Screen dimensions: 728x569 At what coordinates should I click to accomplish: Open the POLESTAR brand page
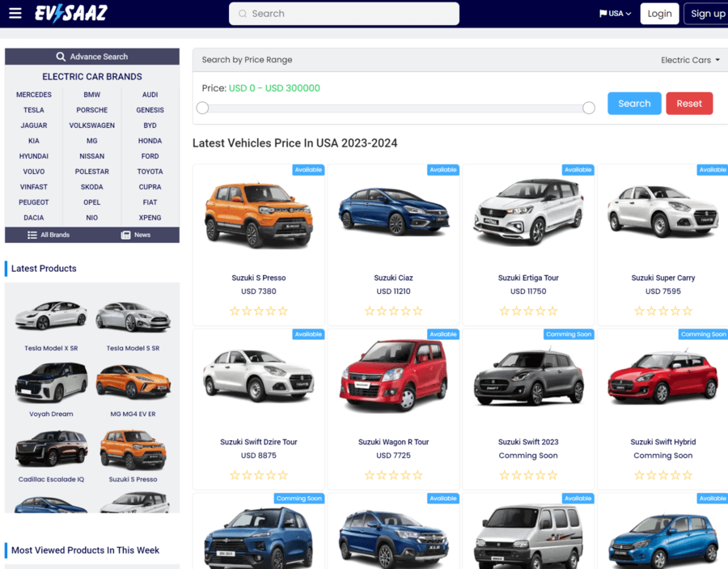(x=92, y=172)
